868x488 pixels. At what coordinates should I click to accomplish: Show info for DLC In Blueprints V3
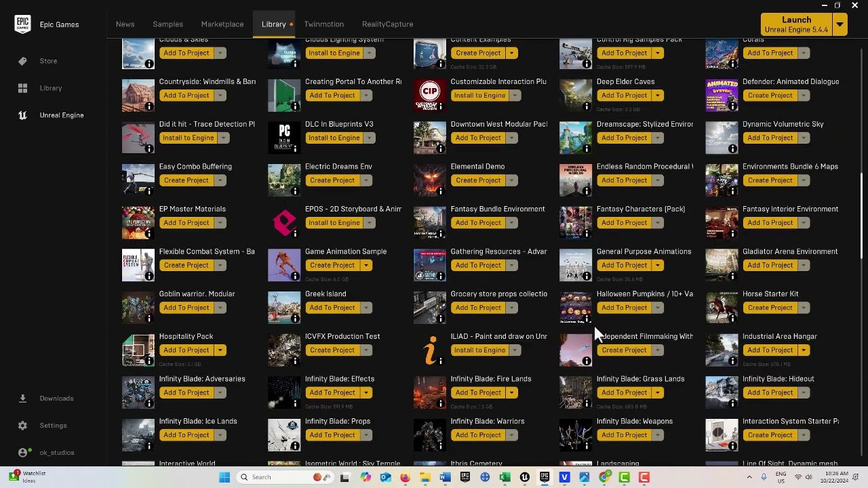click(x=295, y=148)
